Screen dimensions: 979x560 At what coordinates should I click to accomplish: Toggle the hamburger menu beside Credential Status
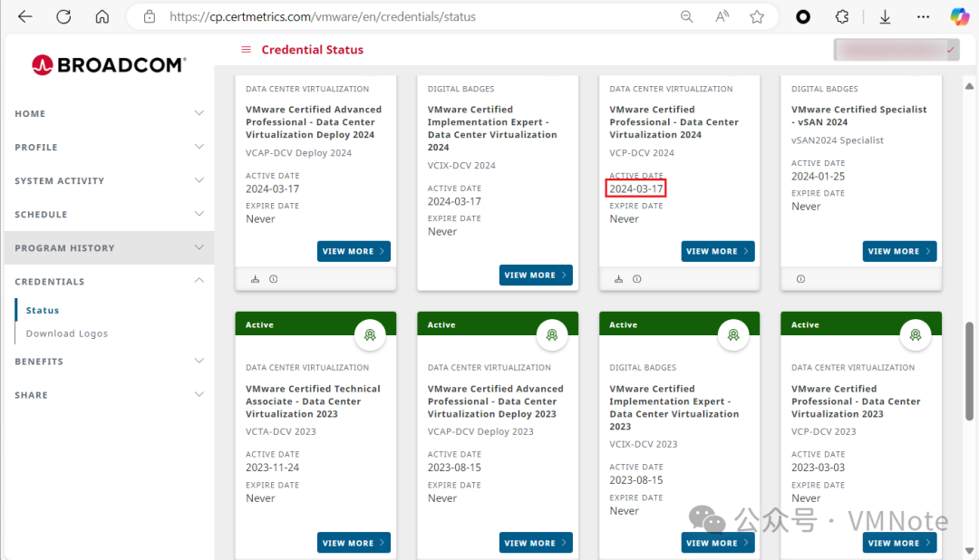246,49
